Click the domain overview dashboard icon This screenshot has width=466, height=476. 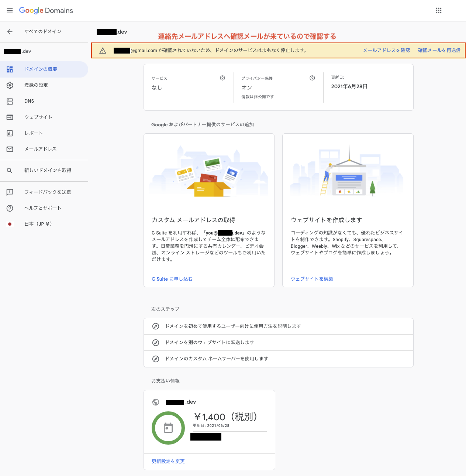pyautogui.click(x=10, y=69)
